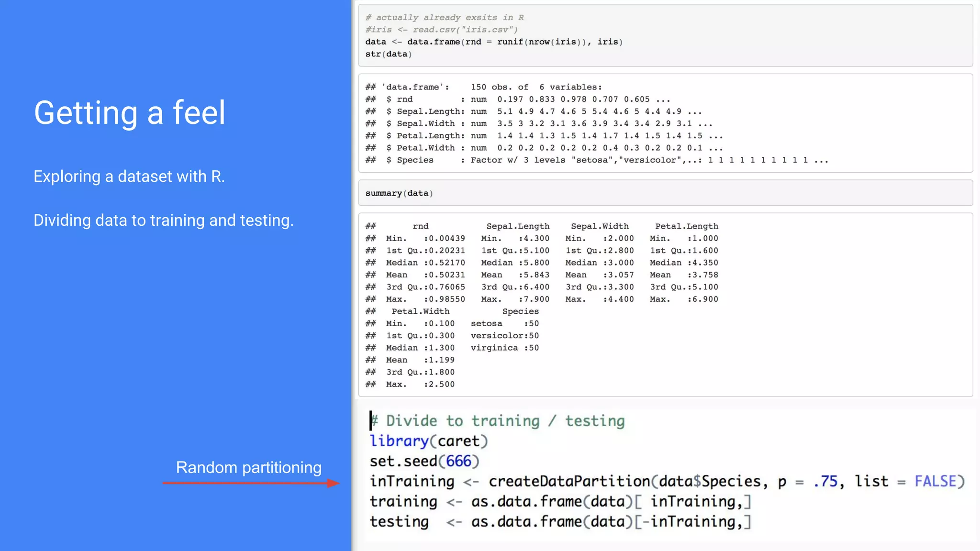Viewport: 980px width, 551px height.
Task: Click Sepal.Width 'Median :3.000' value
Action: click(x=600, y=263)
